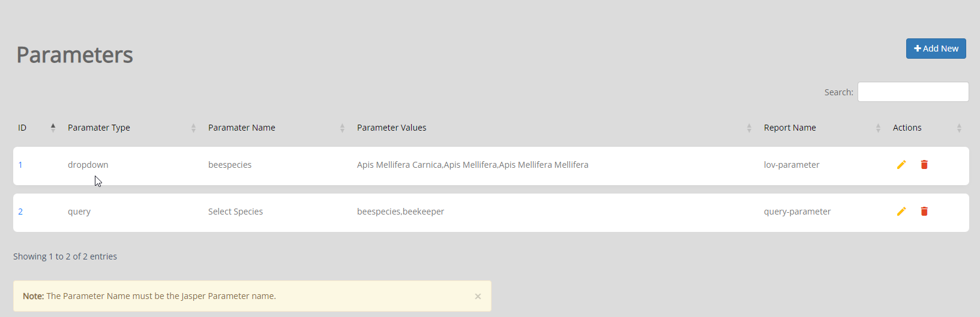
Task: Click the Add New button
Action: coord(936,49)
